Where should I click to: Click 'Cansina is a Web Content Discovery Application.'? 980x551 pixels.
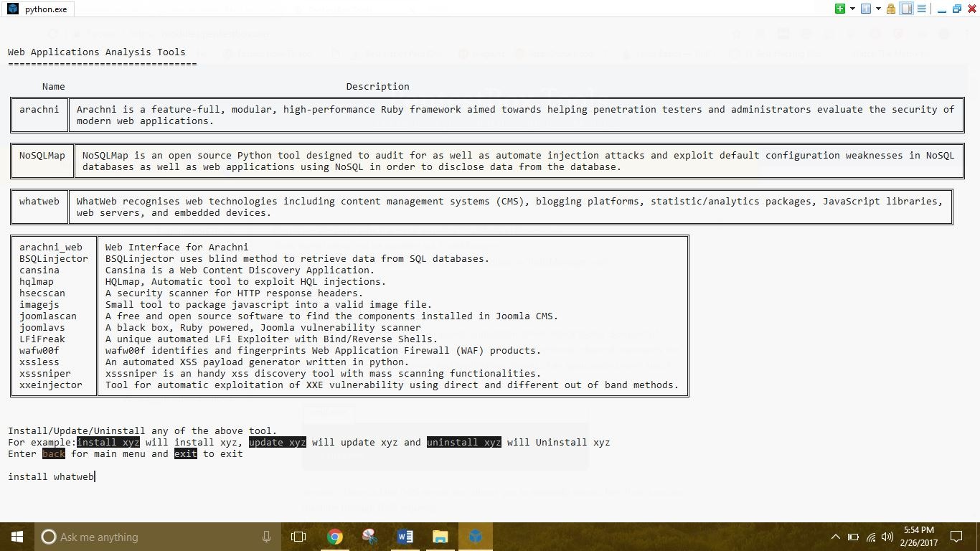click(240, 270)
